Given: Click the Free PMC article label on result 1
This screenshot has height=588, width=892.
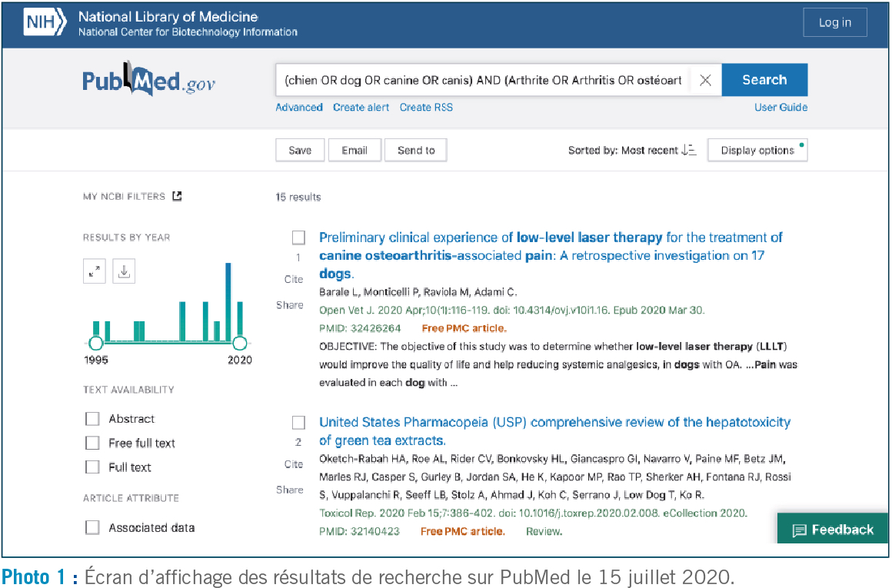Looking at the screenshot, I should tap(464, 328).
